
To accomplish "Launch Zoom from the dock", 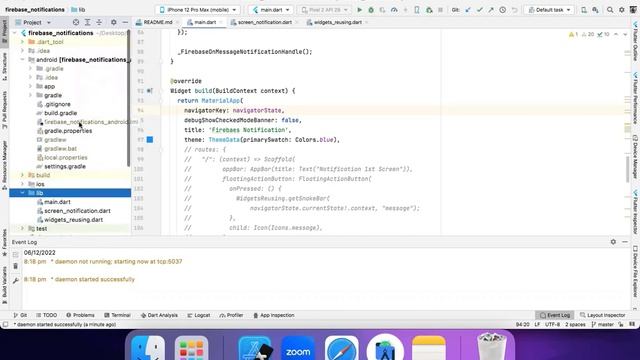I will click(x=298, y=349).
